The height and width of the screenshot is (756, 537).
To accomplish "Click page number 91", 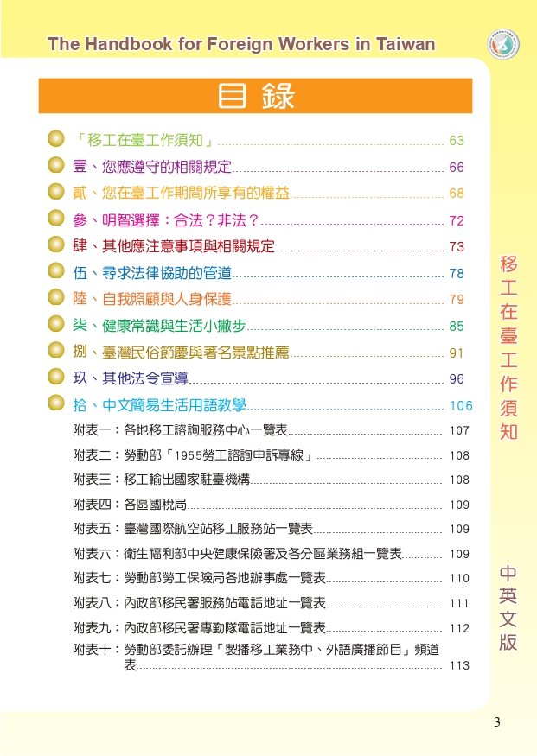I will pyautogui.click(x=457, y=353).
